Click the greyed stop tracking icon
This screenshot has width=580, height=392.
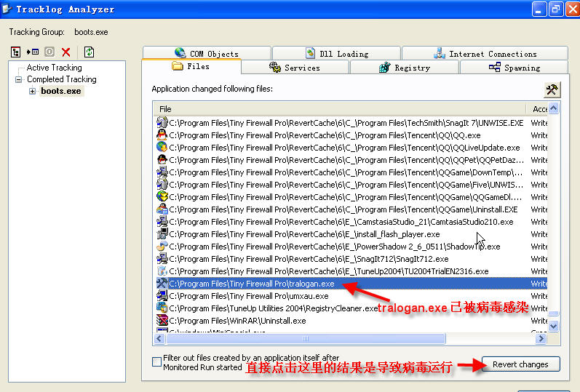click(49, 52)
